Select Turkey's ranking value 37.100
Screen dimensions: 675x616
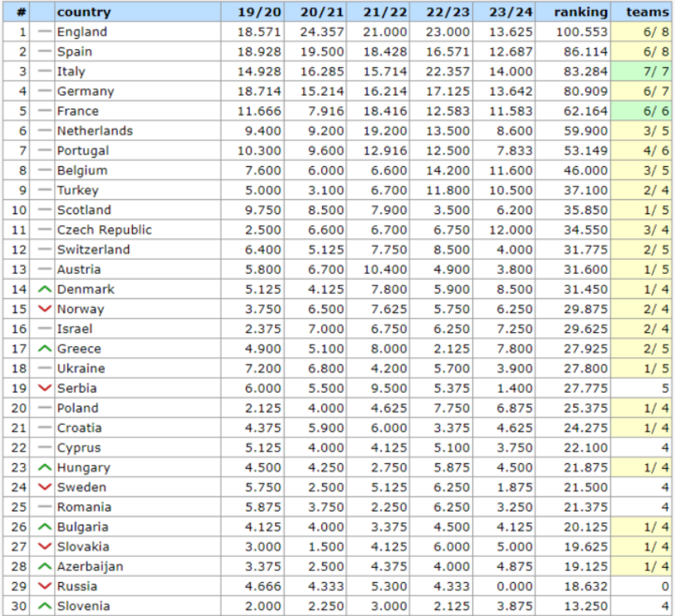click(586, 190)
